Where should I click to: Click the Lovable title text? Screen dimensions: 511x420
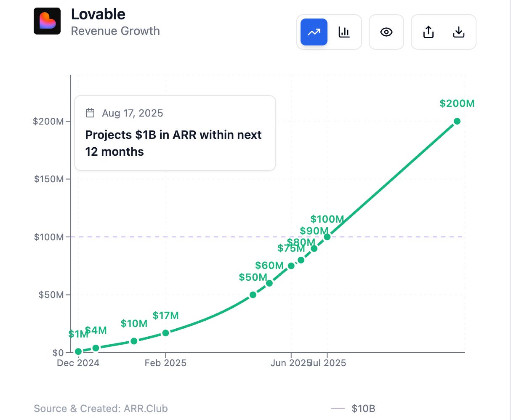[x=98, y=14]
